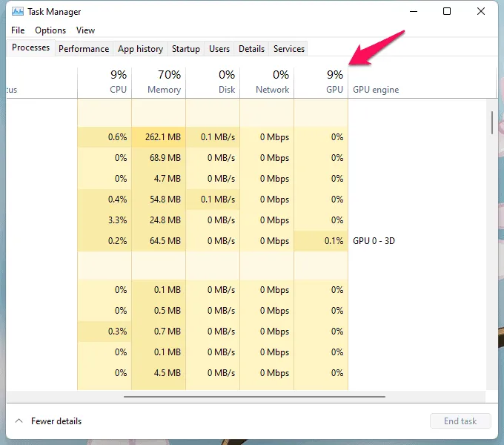Click the GPU 0 - 3D engine cell
This screenshot has height=445, width=504.
[374, 241]
